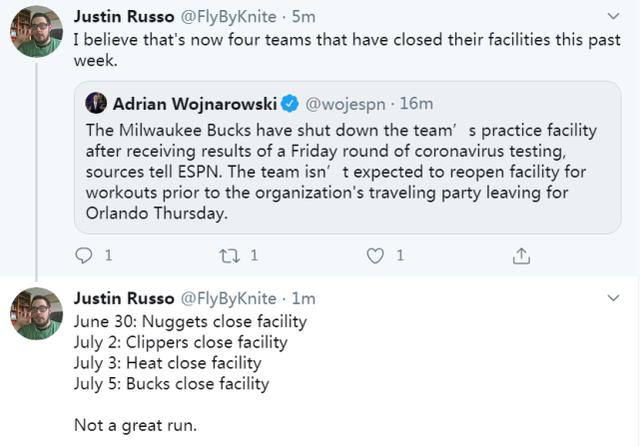This screenshot has height=447, width=640.
Task: Click the blue verified badge next to Wojnarowski
Action: tap(290, 104)
